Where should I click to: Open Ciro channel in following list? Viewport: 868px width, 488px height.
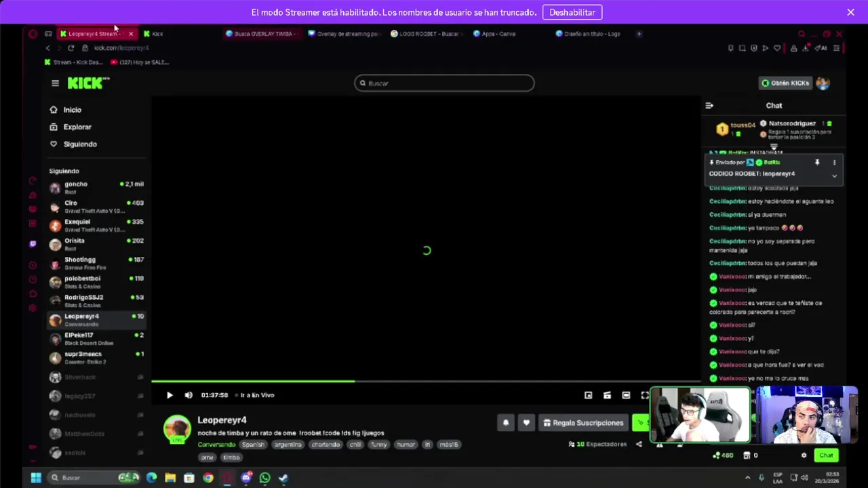[96, 207]
